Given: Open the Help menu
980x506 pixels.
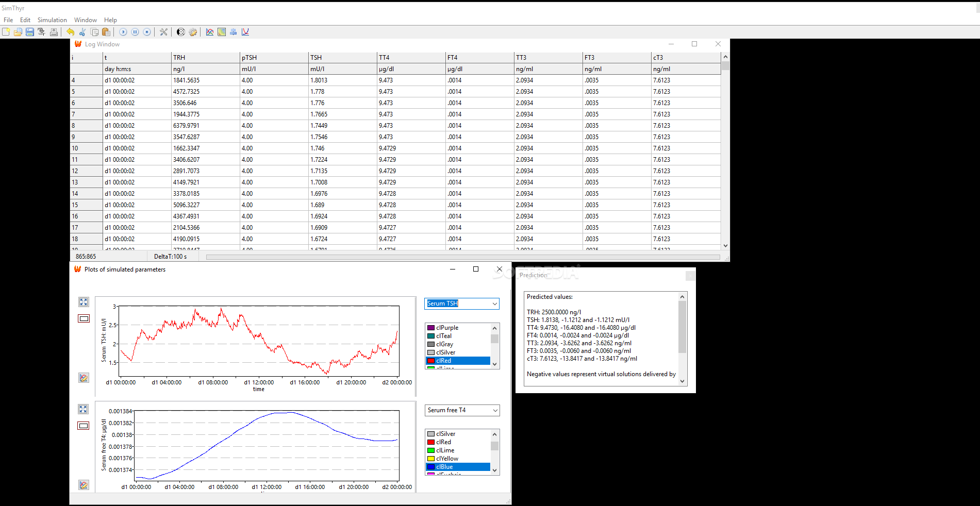Looking at the screenshot, I should point(110,20).
